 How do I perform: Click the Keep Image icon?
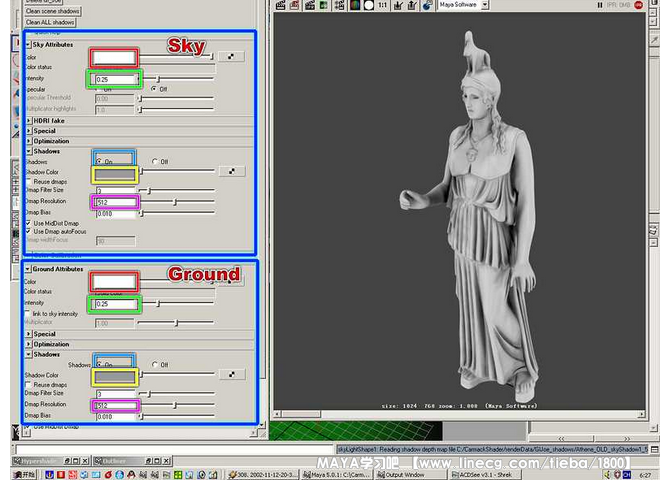(398, 5)
